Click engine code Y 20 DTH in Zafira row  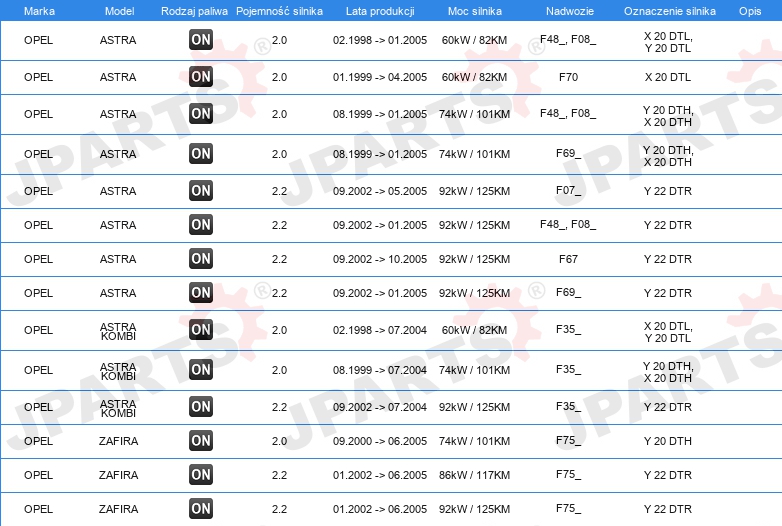[668, 441]
